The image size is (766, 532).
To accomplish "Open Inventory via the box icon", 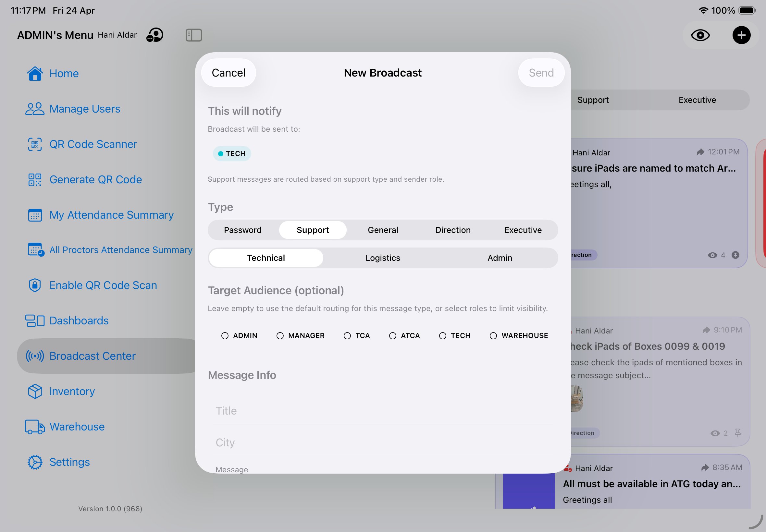I will click(35, 391).
